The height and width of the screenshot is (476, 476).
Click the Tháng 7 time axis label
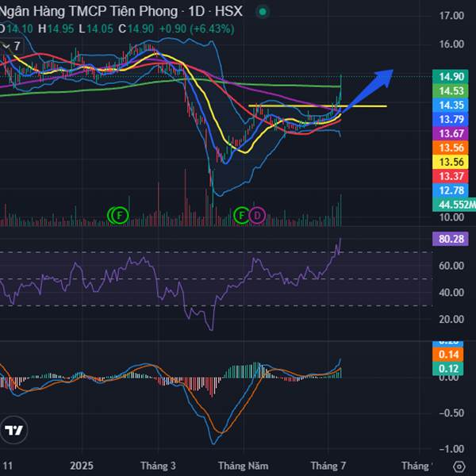point(328,466)
